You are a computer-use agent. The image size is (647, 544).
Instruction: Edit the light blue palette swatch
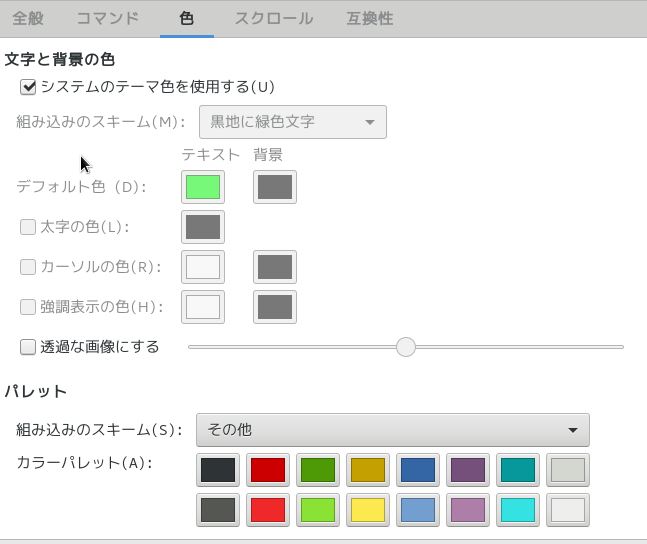418,510
